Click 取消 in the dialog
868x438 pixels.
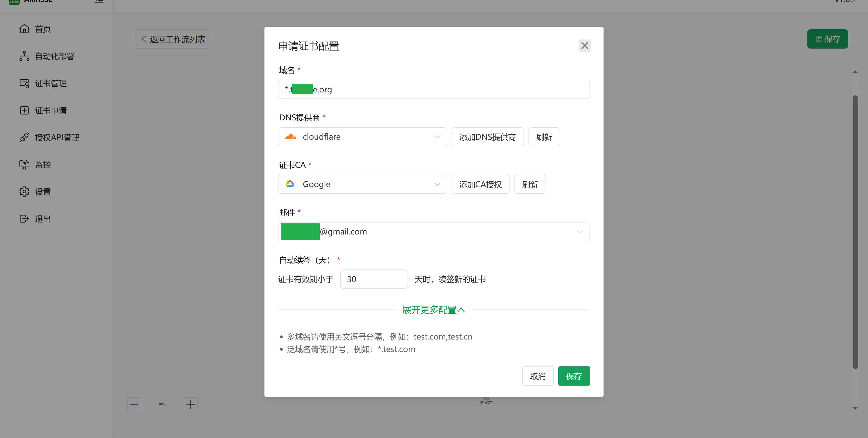pyautogui.click(x=538, y=376)
